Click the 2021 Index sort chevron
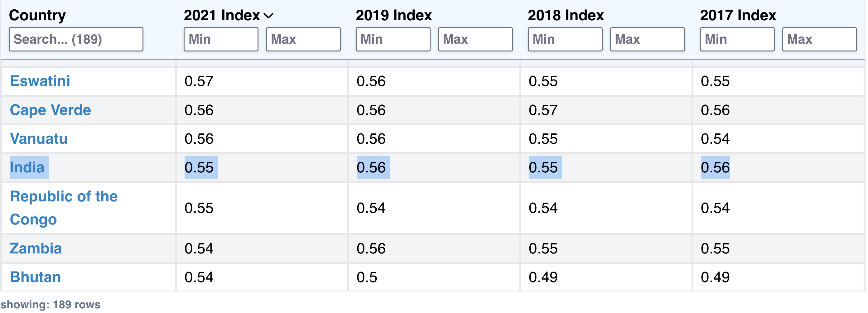 pyautogui.click(x=268, y=16)
